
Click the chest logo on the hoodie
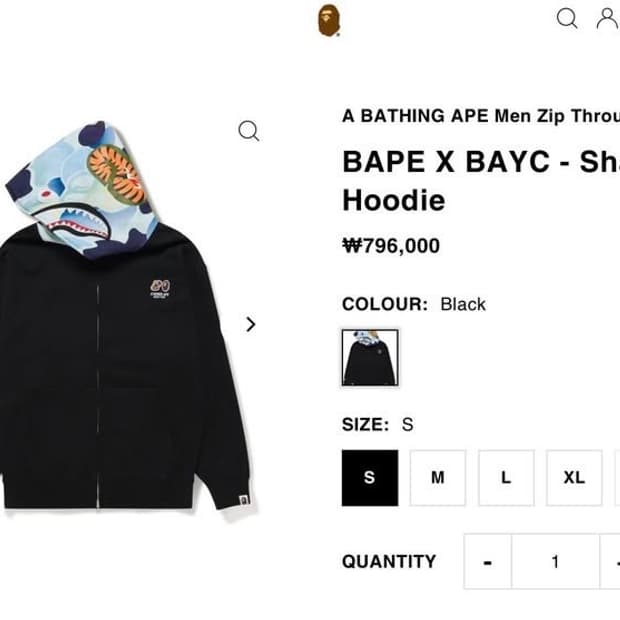tap(160, 289)
